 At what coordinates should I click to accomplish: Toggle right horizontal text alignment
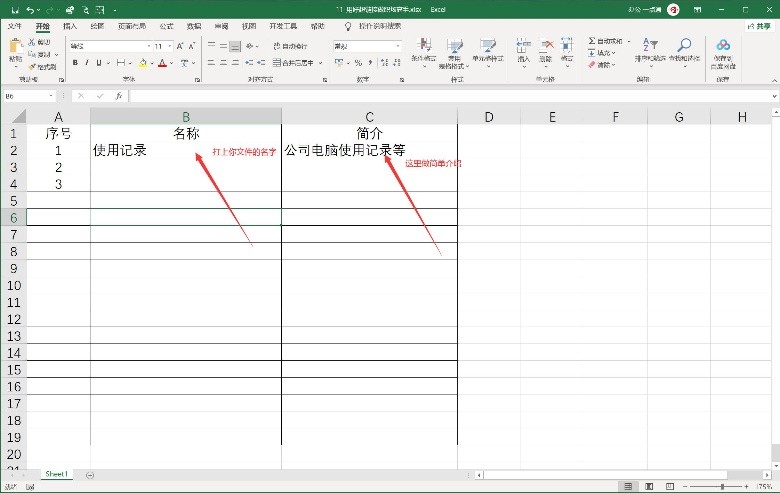coord(235,63)
